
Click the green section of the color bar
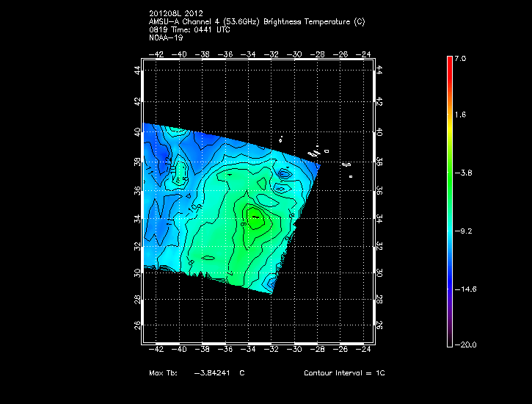[x=449, y=176]
